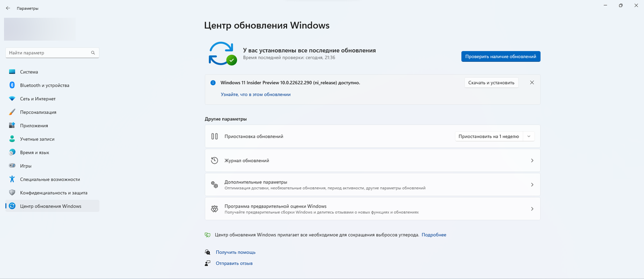Click the person icon for Учетные записи

[x=12, y=139]
